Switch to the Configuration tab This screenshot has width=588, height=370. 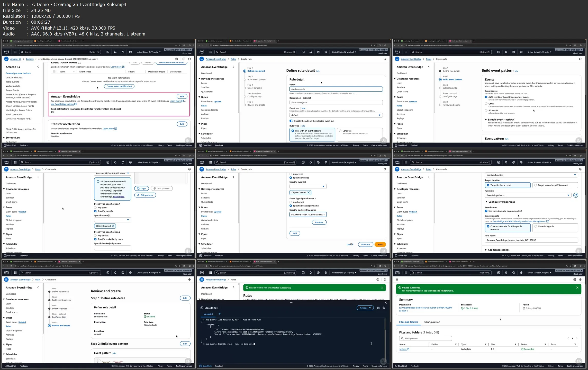tap(432, 322)
